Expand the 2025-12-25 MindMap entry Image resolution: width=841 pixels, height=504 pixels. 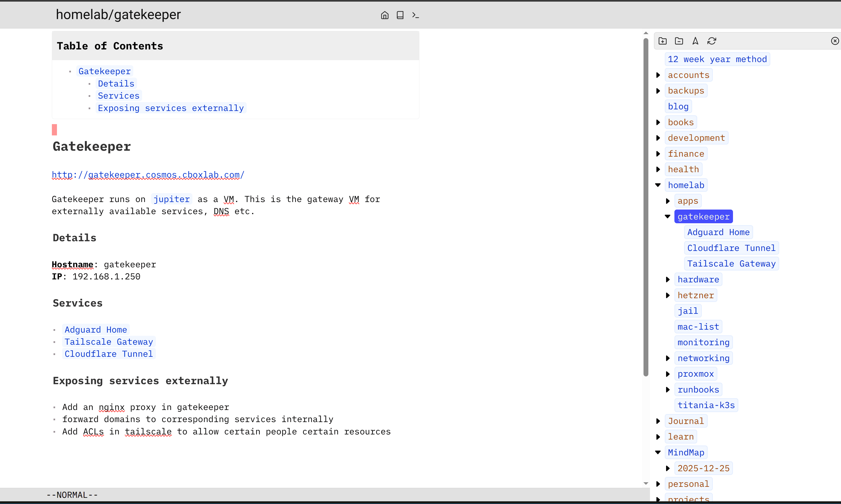[668, 468]
